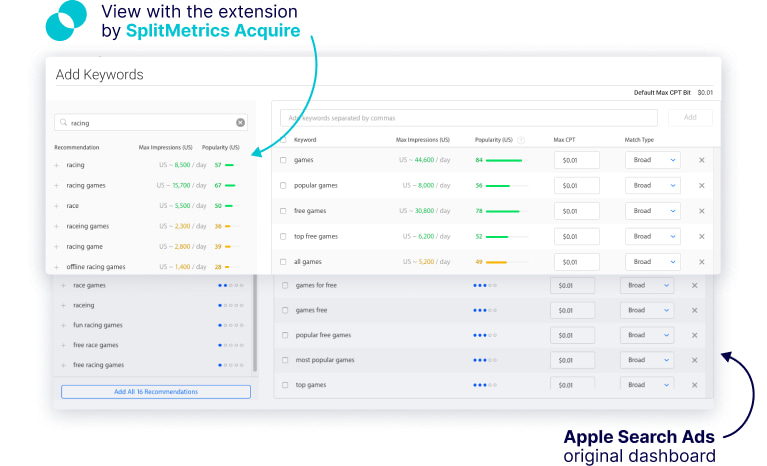Sort by Max CPT column header
767x466 pixels.
coord(564,140)
